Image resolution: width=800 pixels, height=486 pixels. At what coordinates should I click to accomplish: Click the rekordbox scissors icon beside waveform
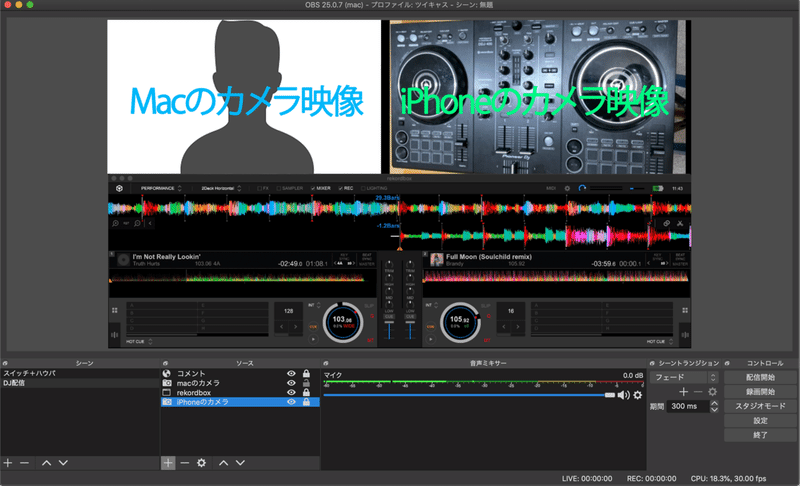[680, 223]
